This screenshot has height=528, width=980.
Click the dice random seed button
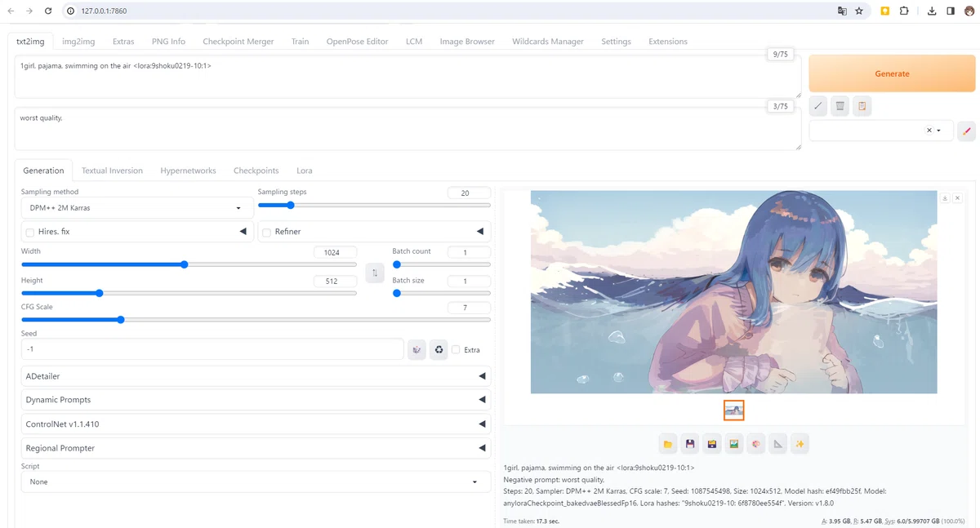point(416,349)
